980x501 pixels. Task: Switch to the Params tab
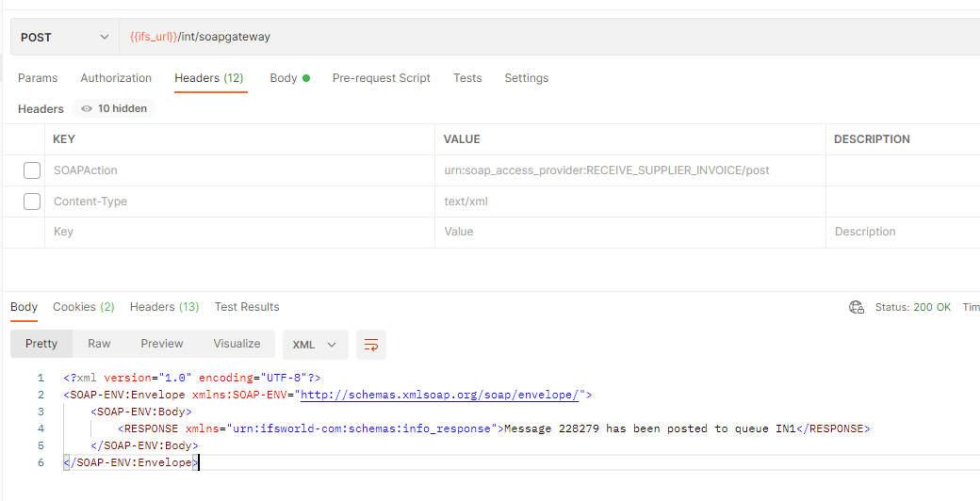point(38,78)
